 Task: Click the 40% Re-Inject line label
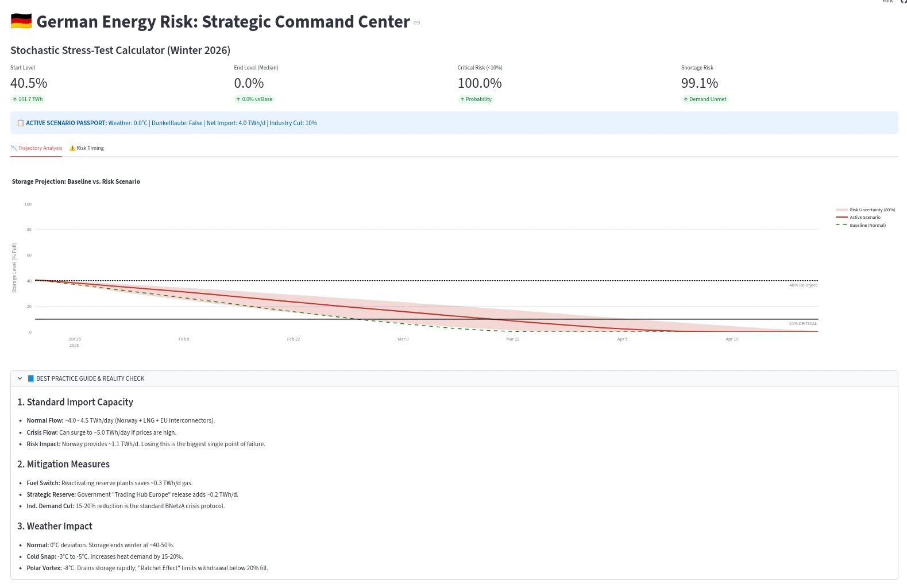click(x=802, y=285)
